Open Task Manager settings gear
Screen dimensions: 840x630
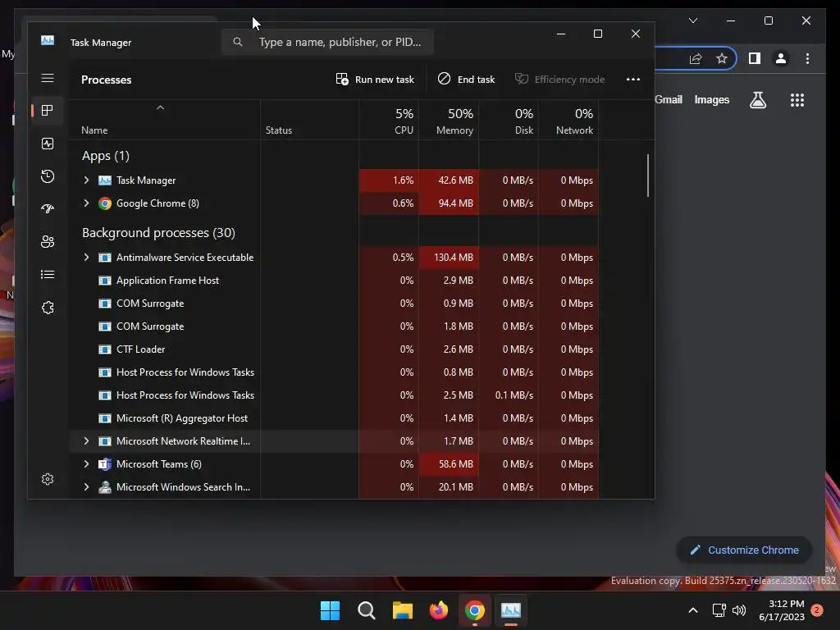click(47, 479)
